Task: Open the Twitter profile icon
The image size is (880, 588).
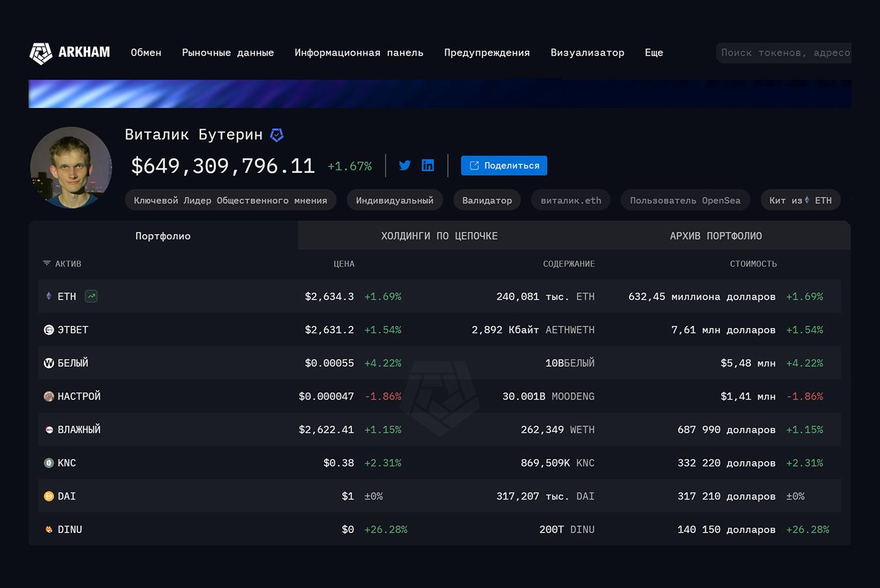Action: (x=405, y=166)
